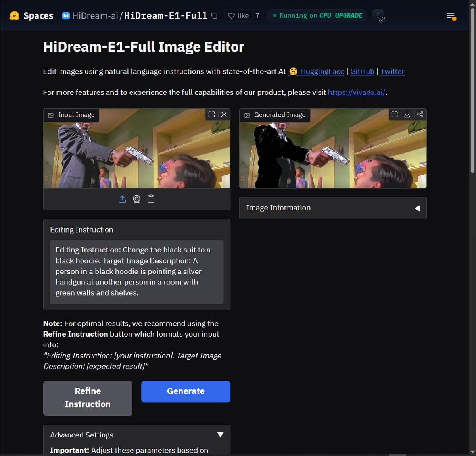476x456 pixels.
Task: Paste image from clipboard icon
Action: [151, 199]
